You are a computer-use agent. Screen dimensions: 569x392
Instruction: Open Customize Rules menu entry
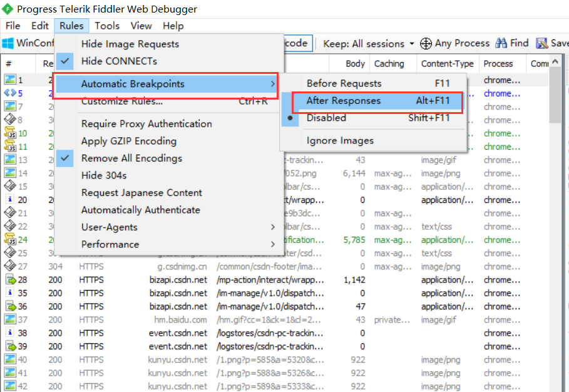(169, 101)
